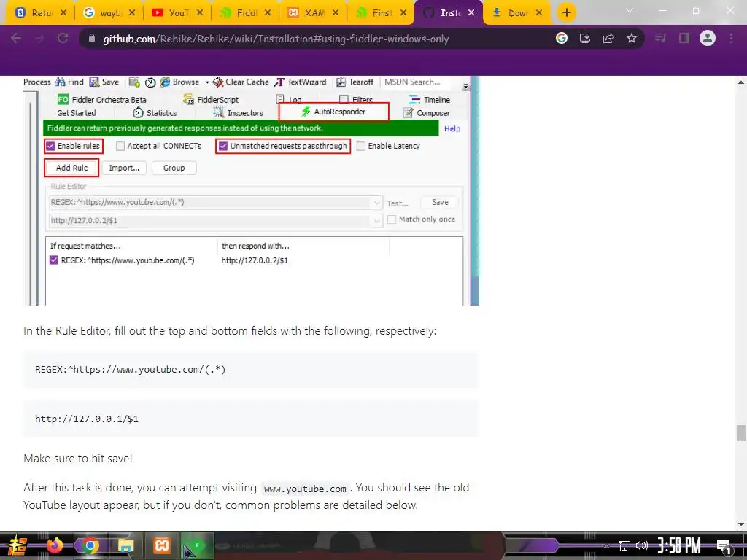Click Enable rules checkbox in Fiddler image

(50, 146)
